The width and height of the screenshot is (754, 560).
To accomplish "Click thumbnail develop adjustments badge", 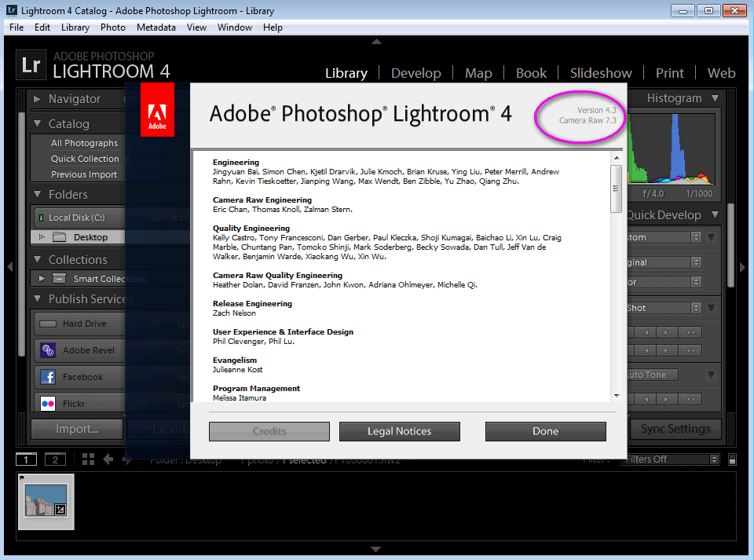I will pyautogui.click(x=60, y=510).
